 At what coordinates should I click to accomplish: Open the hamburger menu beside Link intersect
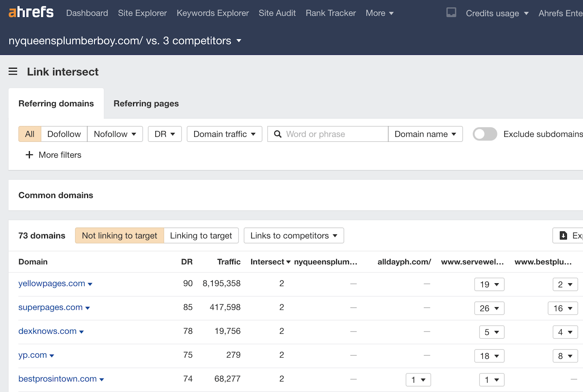(x=13, y=71)
